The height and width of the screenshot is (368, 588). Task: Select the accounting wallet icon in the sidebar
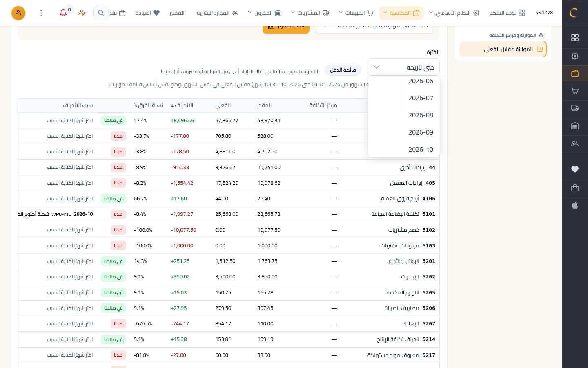click(575, 74)
